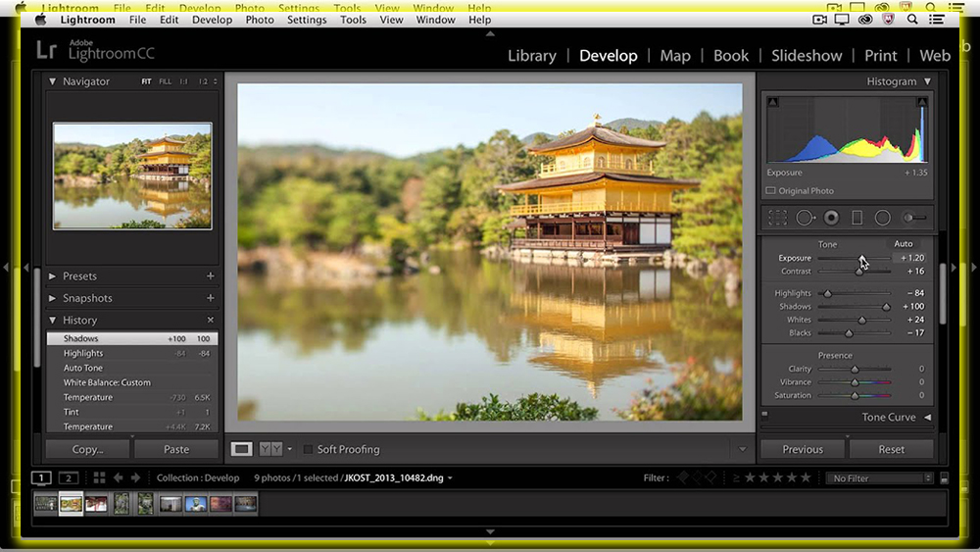Activate the Red Eye Correction tool
The image size is (980, 552).
pyautogui.click(x=831, y=218)
